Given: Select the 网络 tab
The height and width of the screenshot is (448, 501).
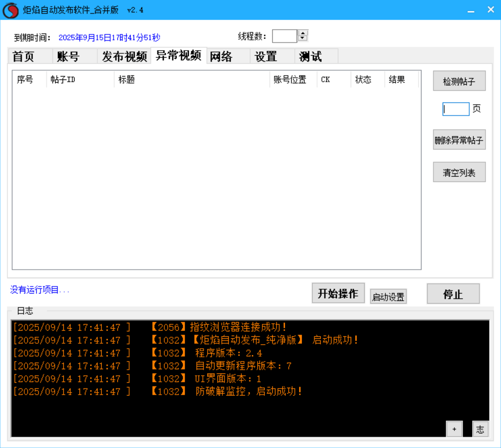Looking at the screenshot, I should (x=221, y=56).
